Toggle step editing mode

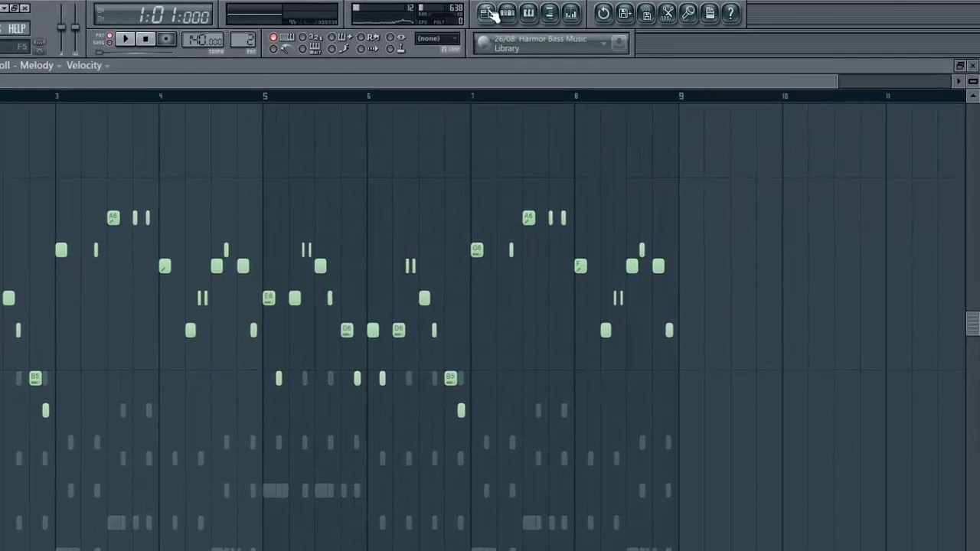click(340, 48)
